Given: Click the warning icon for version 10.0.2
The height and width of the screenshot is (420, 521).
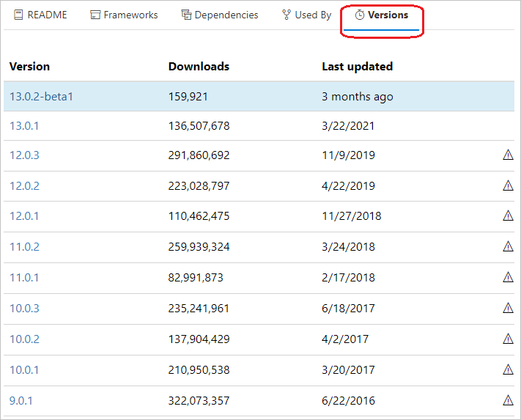Looking at the screenshot, I should (508, 339).
